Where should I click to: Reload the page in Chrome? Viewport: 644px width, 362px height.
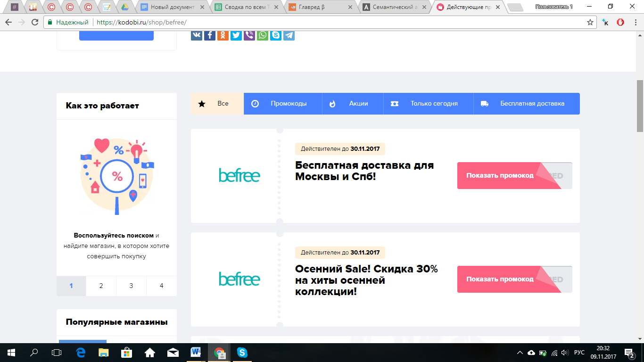[x=35, y=22]
